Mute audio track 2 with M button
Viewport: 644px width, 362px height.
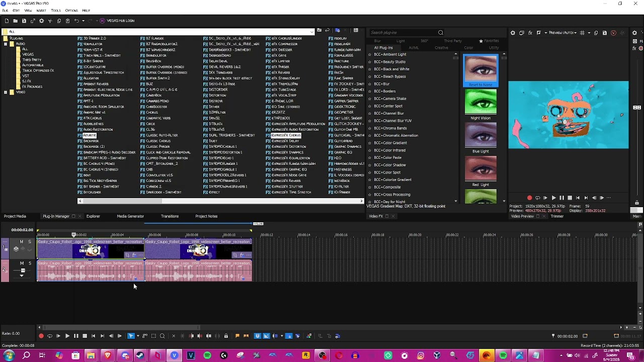(x=21, y=263)
